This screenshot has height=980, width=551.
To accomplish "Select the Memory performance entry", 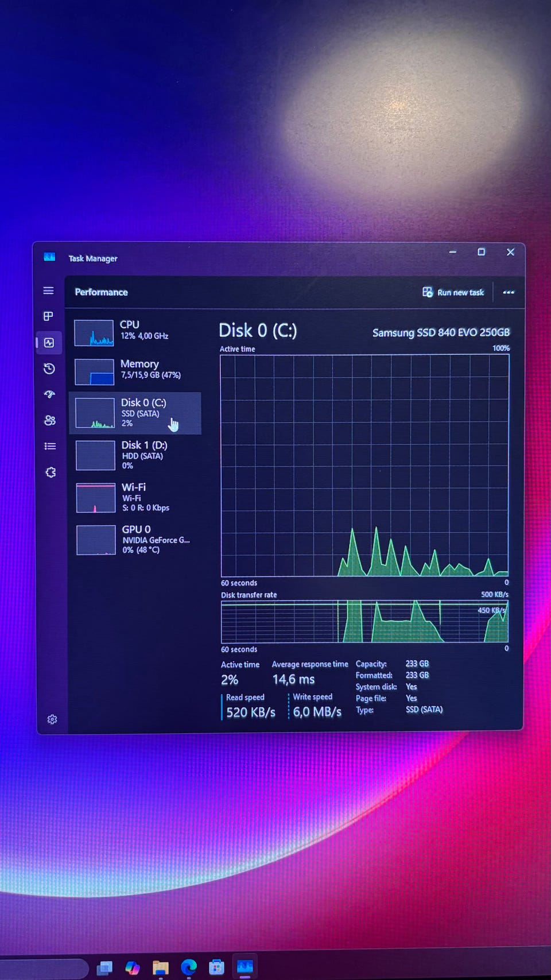I will pyautogui.click(x=135, y=371).
